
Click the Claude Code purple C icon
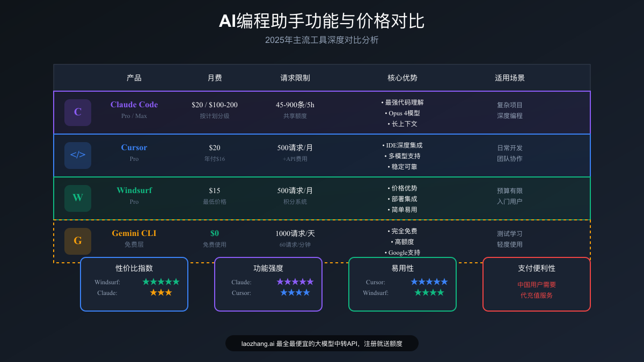pyautogui.click(x=78, y=113)
